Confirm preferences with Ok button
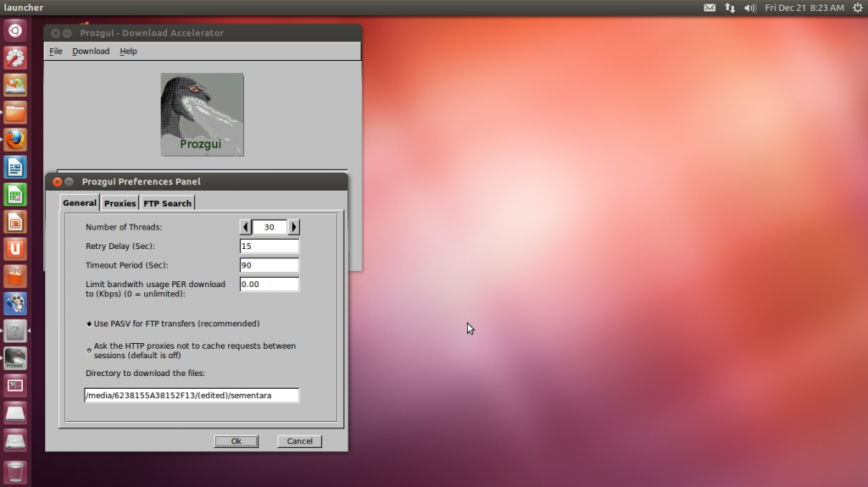868x487 pixels. 236,441
